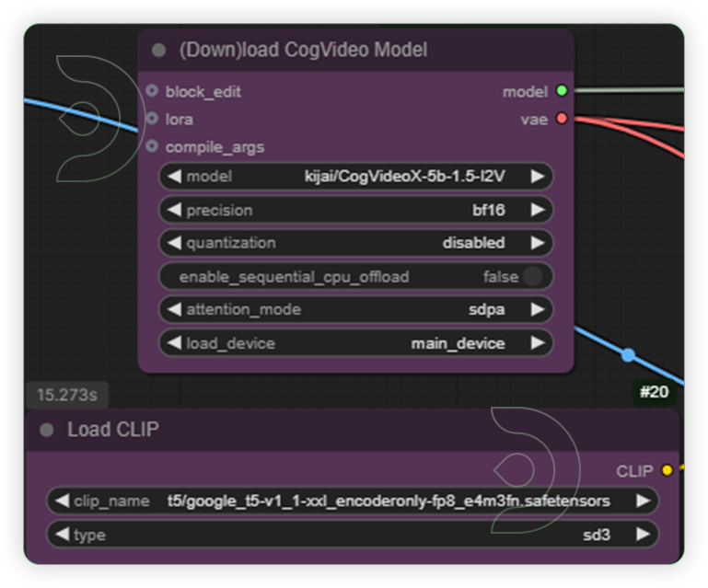Collapse the CogVideo Model node via its dot
Viewport: 708px width, 588px height.
pyautogui.click(x=158, y=50)
